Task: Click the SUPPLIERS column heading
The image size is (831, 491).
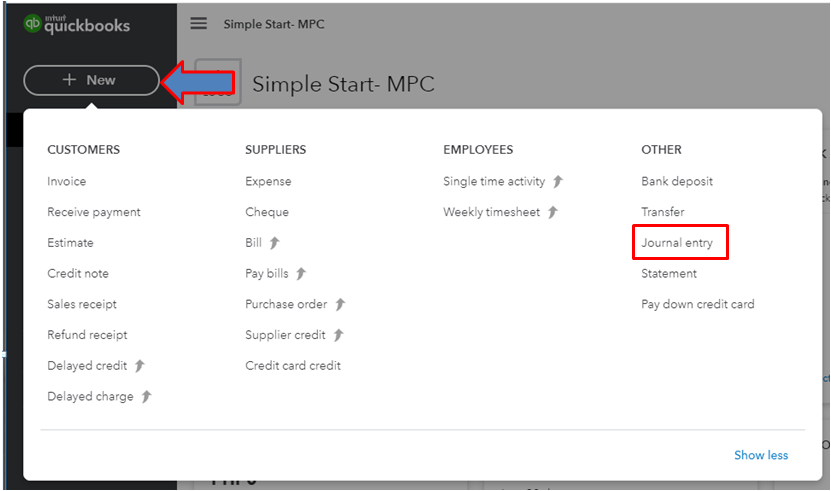Action: [276, 150]
